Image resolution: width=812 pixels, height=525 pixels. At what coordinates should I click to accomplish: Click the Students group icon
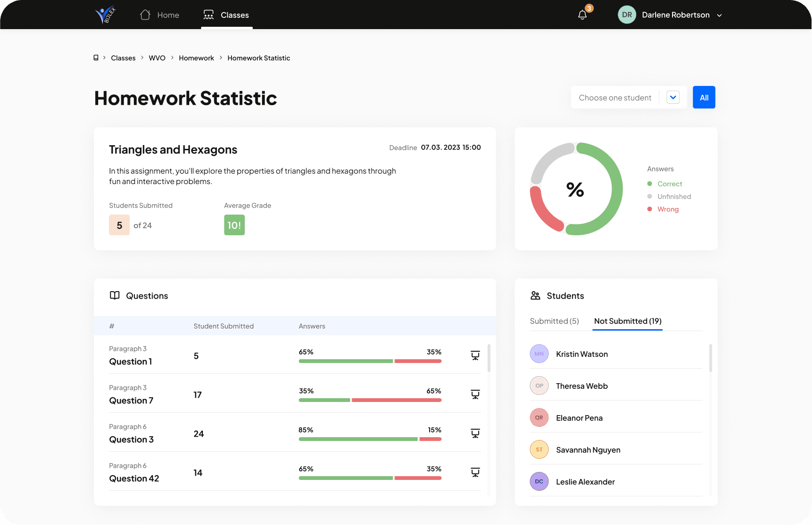point(535,295)
